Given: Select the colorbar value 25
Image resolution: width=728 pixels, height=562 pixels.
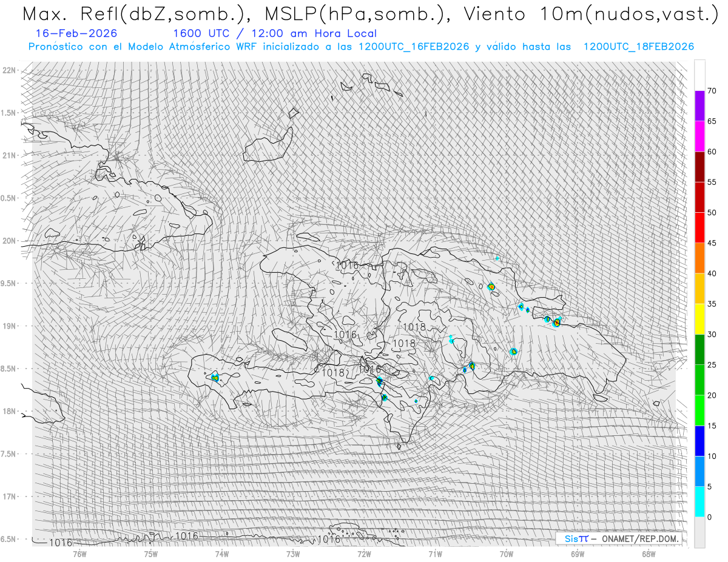Looking at the screenshot, I should (712, 365).
